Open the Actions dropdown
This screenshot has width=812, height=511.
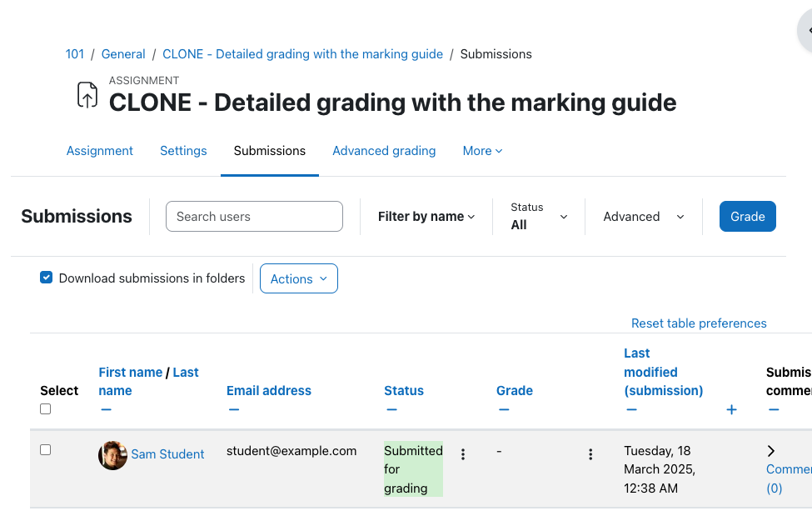click(x=299, y=278)
